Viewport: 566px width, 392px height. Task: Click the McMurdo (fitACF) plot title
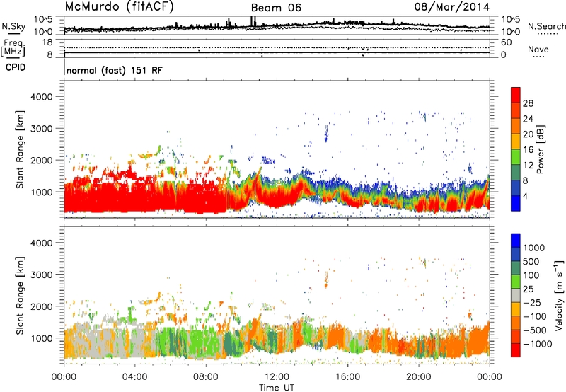119,7
